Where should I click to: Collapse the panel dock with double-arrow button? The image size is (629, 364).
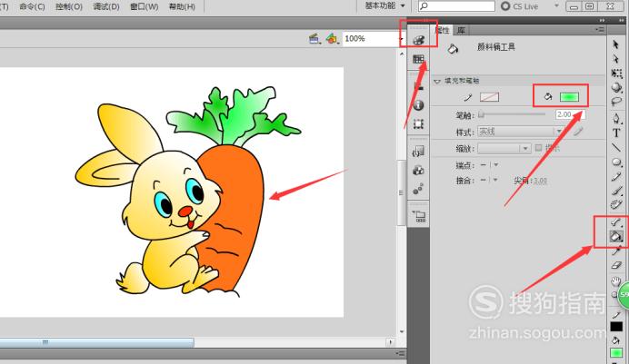click(x=602, y=20)
